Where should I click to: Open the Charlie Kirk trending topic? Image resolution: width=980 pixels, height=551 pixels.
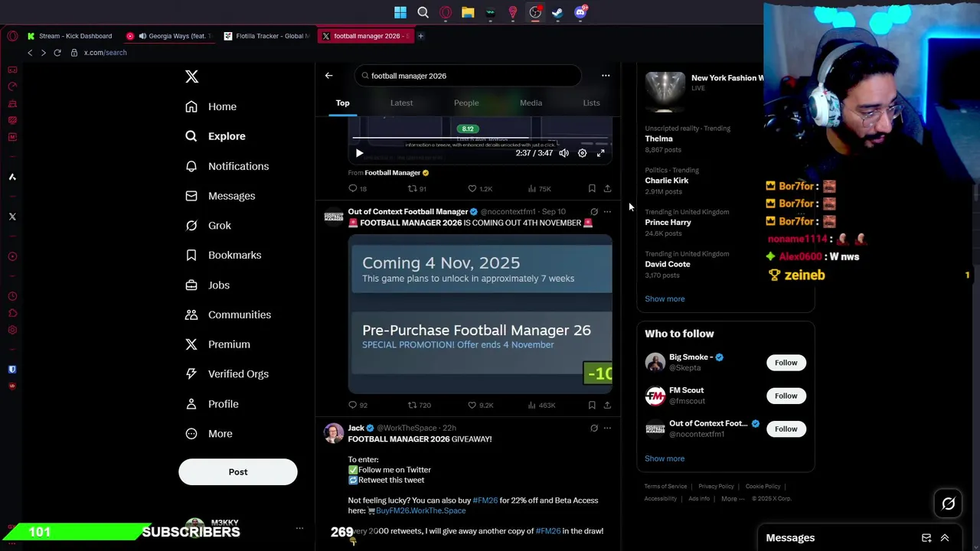[x=667, y=181]
